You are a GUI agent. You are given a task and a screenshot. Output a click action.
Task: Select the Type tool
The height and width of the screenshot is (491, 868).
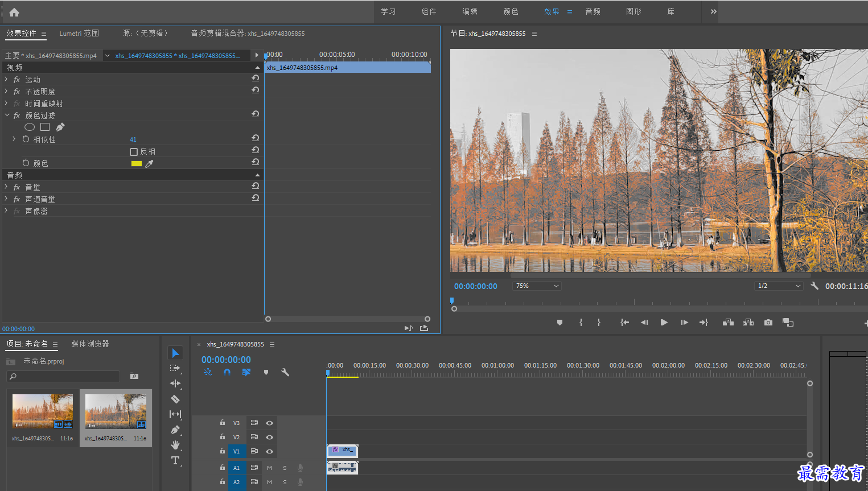tap(175, 460)
